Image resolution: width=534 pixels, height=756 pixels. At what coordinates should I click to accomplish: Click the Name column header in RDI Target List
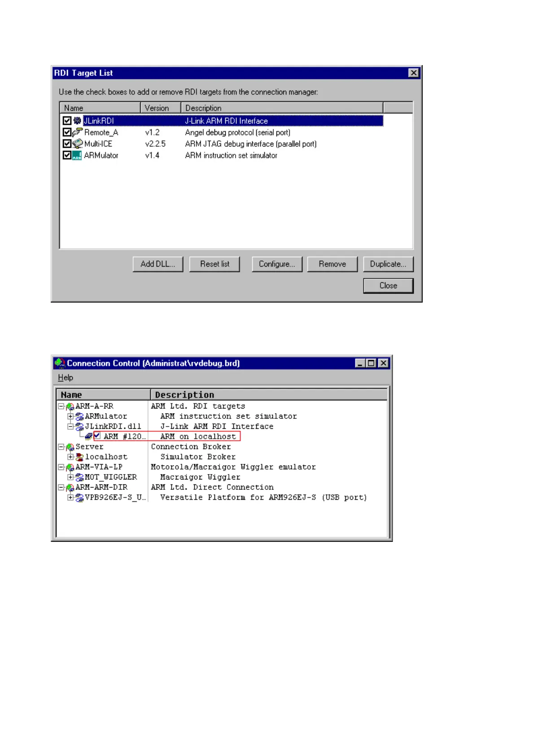(x=101, y=108)
